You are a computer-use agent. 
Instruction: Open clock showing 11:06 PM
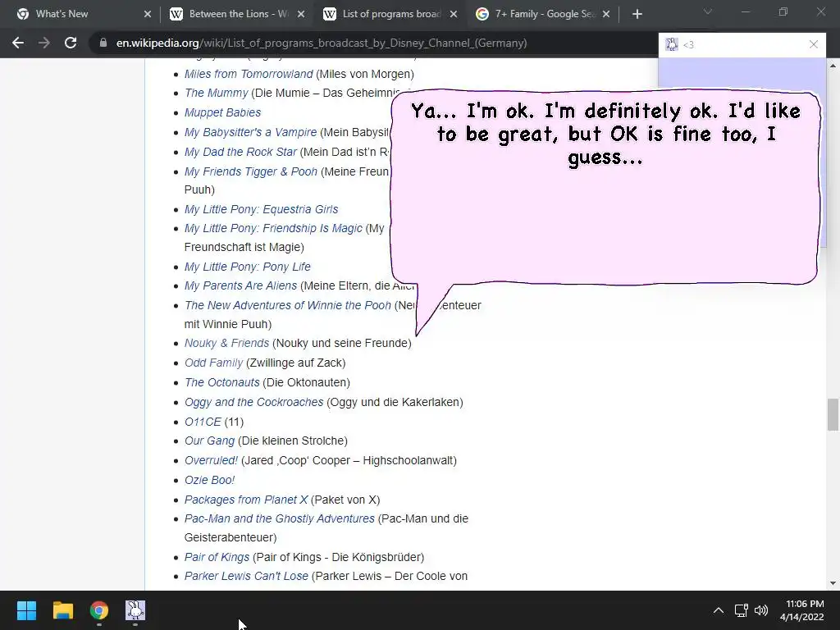(802, 610)
